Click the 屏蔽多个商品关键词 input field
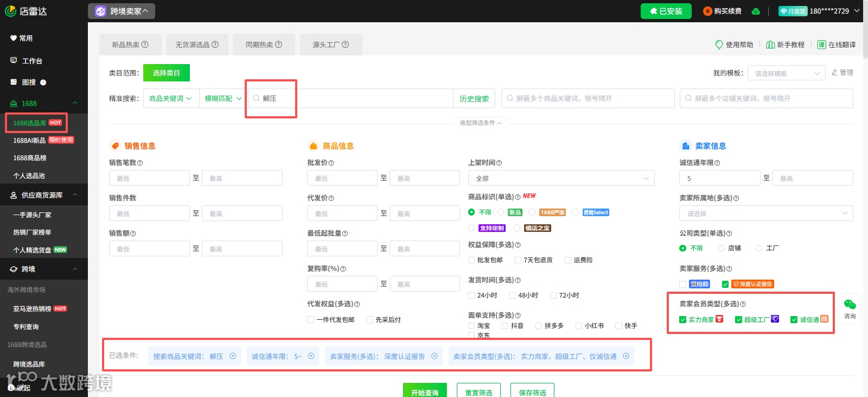868x397 pixels. pyautogui.click(x=588, y=98)
